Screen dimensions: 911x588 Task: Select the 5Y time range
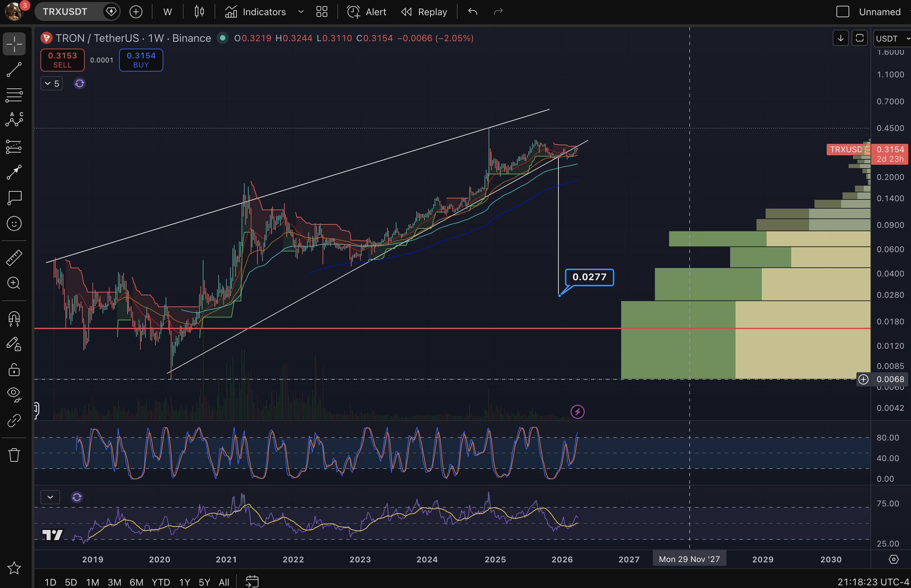coord(204,582)
